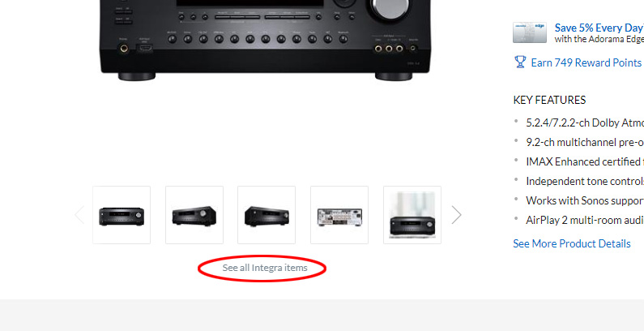Click the AirPlay 2 multi-room feature
The width and height of the screenshot is (644, 331).
[x=585, y=220]
